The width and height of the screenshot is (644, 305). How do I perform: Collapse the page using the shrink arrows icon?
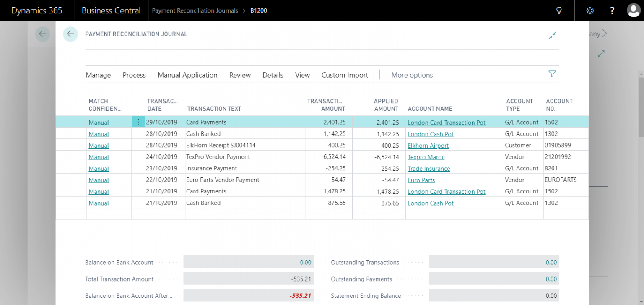tap(552, 35)
